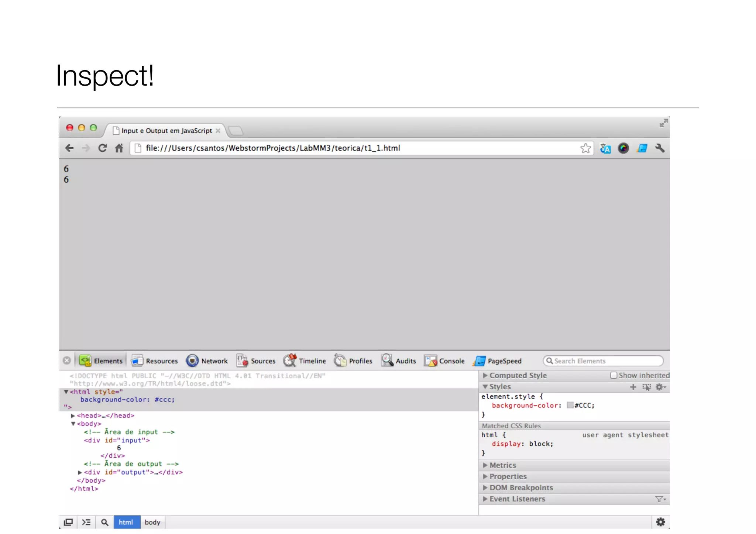
Task: Reload the page with the refresh icon
Action: (103, 148)
